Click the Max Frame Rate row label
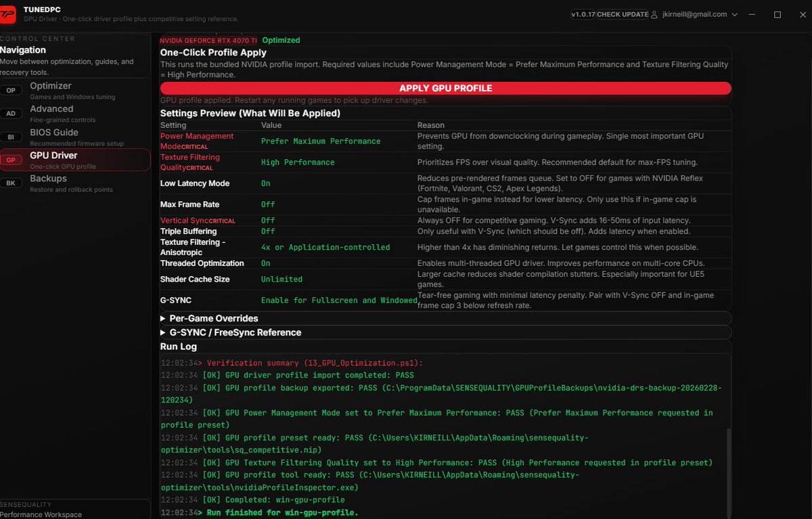This screenshot has width=812, height=519. pos(189,204)
